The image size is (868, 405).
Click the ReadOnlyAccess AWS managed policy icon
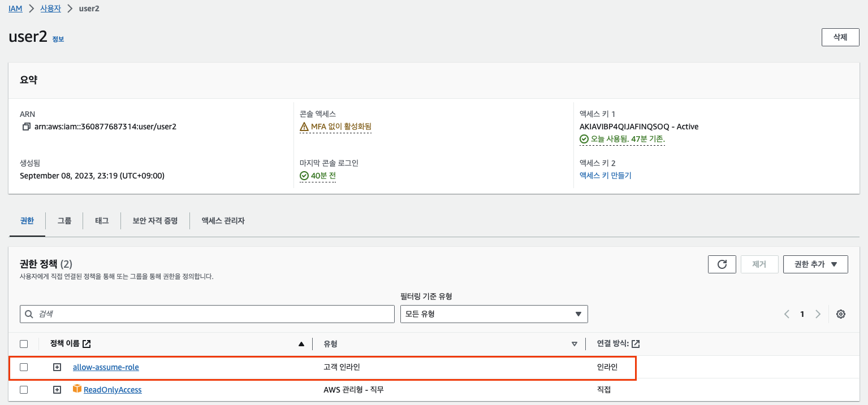tap(77, 389)
